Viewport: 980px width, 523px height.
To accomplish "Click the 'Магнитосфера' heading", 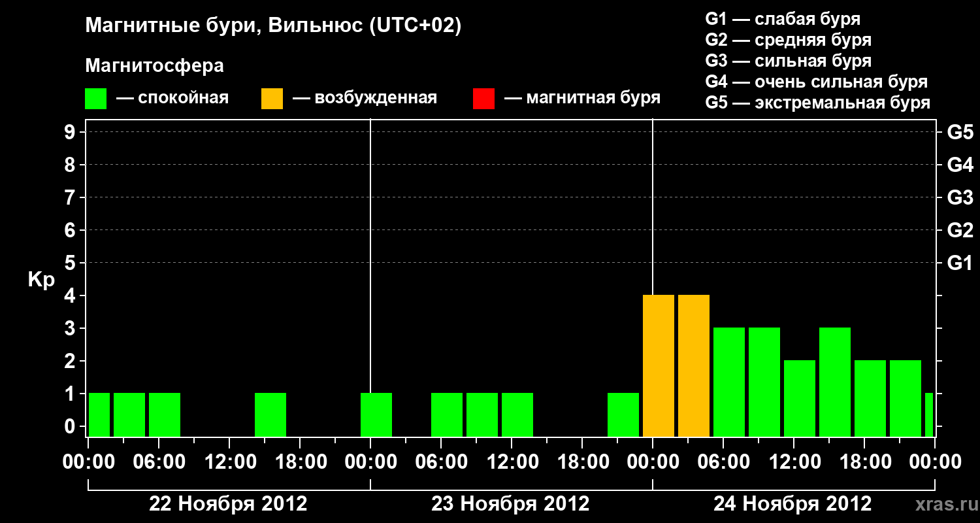I will [155, 66].
